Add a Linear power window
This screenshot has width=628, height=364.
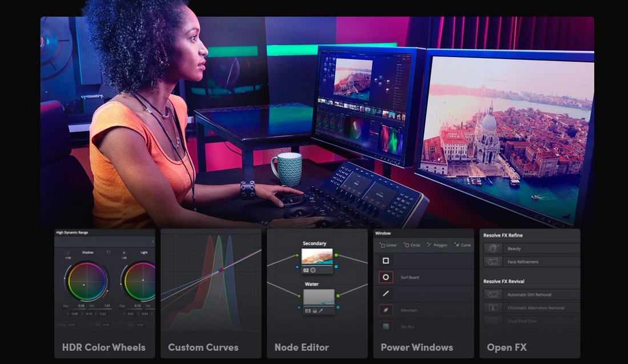click(x=388, y=245)
